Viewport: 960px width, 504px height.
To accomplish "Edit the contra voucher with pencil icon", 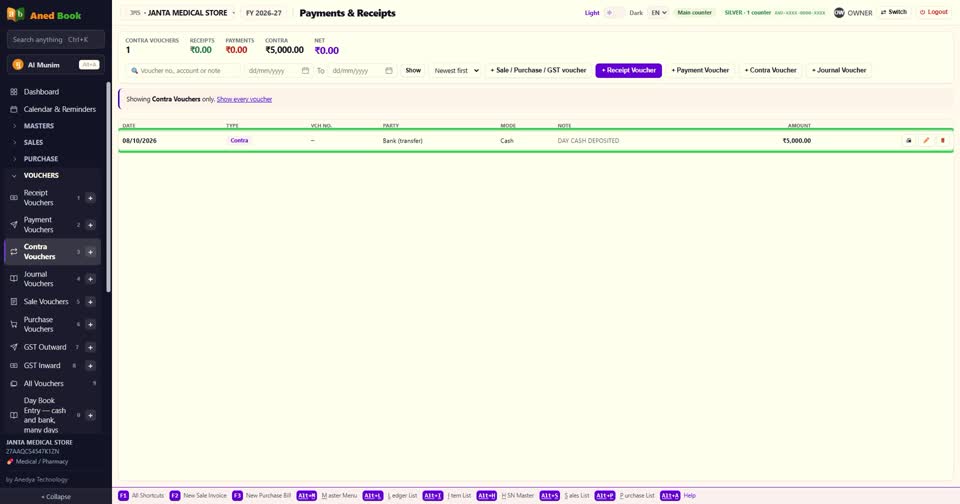I will click(x=926, y=141).
